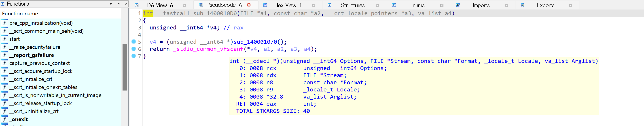
Task: Click function icon beside __scrt_is_nonwritable_in_current_image
Action: [4, 95]
